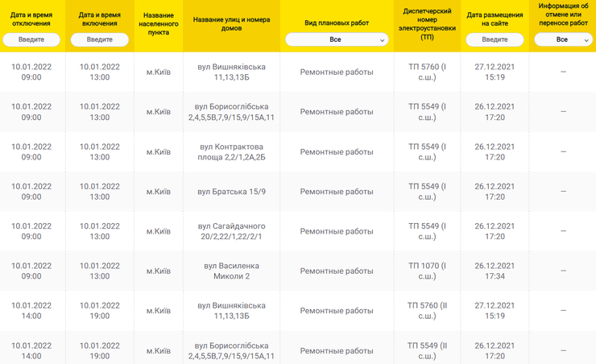Viewport: 596px width, 364px height.
Task: Click the 'ТП 5760 (I с.ш.)' cell
Action: coord(427,72)
